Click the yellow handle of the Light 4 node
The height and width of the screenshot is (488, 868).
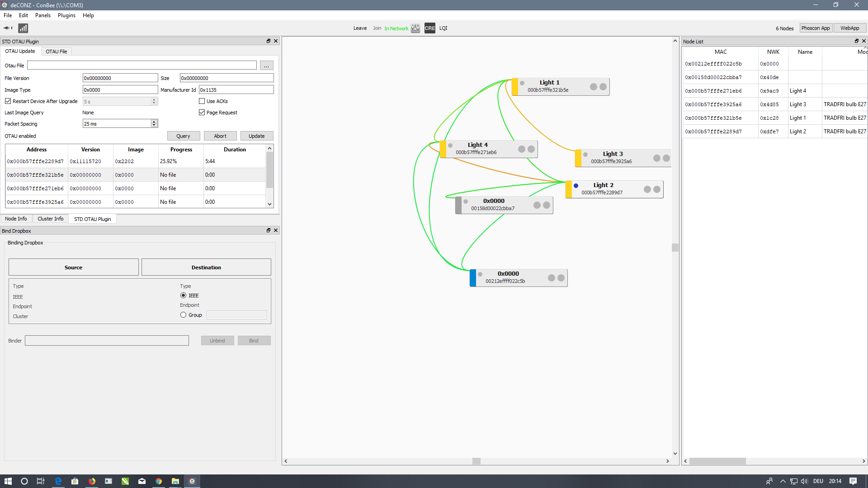click(443, 149)
